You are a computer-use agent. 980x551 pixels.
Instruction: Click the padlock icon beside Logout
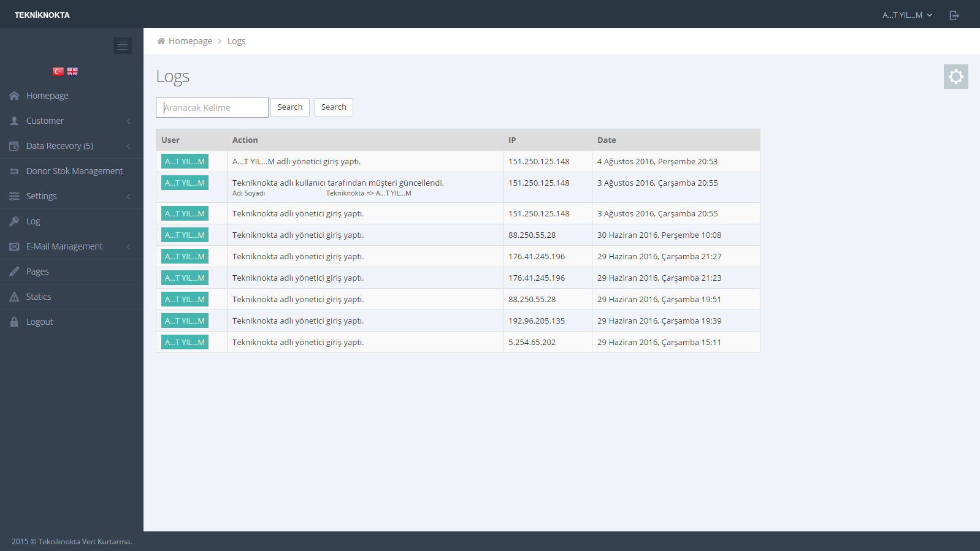(x=14, y=322)
